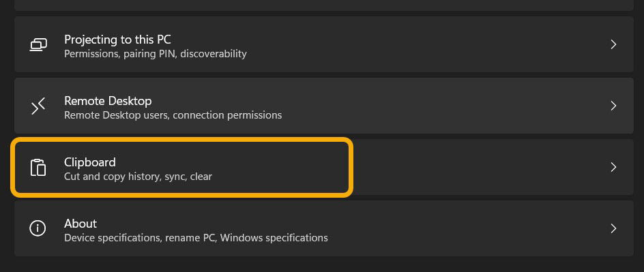Click the partially visible settings row at top
The image size is (644, 272).
(x=324, y=5)
